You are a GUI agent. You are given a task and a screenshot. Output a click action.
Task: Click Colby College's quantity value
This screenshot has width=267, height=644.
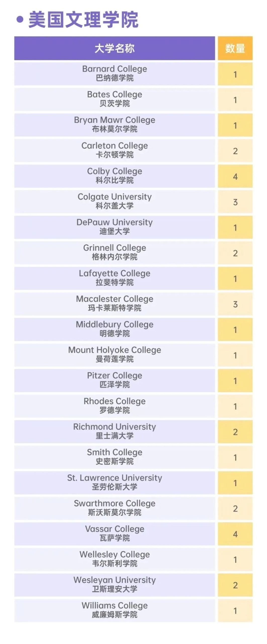[x=235, y=177]
